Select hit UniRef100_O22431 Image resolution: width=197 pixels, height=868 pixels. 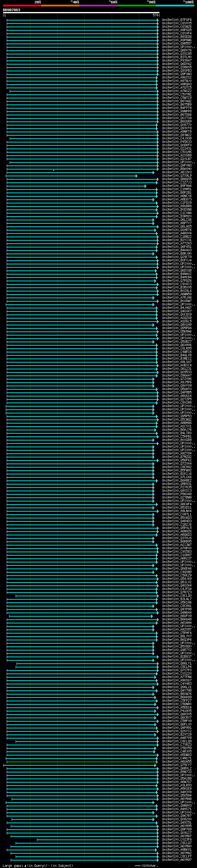(x=177, y=149)
